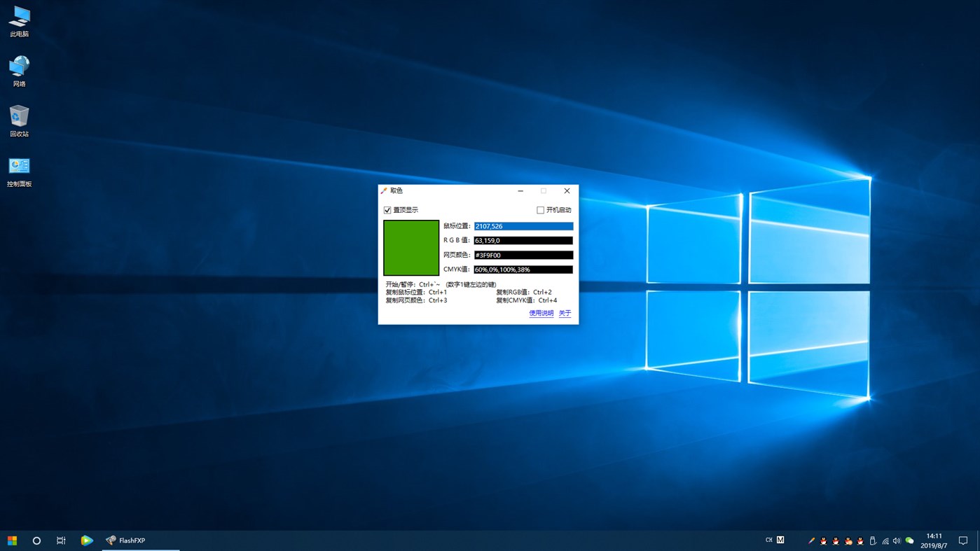The width and height of the screenshot is (980, 551).
Task: Select the 网络 desktop icon
Action: pyautogui.click(x=19, y=71)
